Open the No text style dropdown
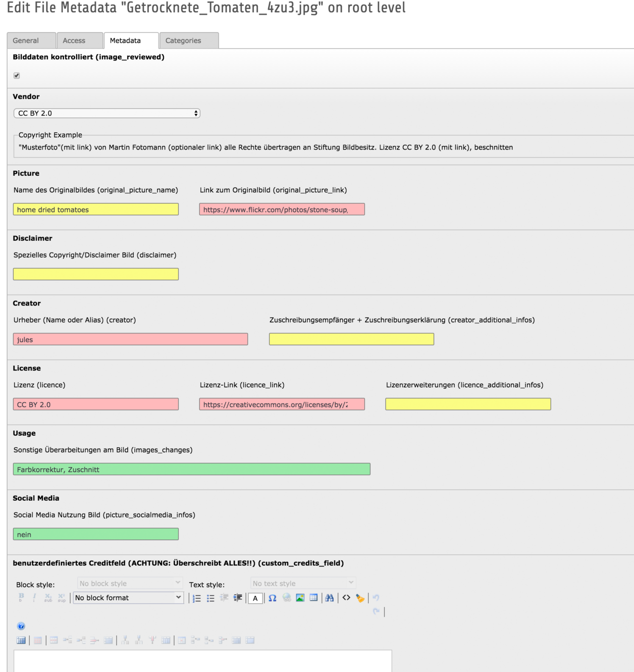 pyautogui.click(x=303, y=583)
